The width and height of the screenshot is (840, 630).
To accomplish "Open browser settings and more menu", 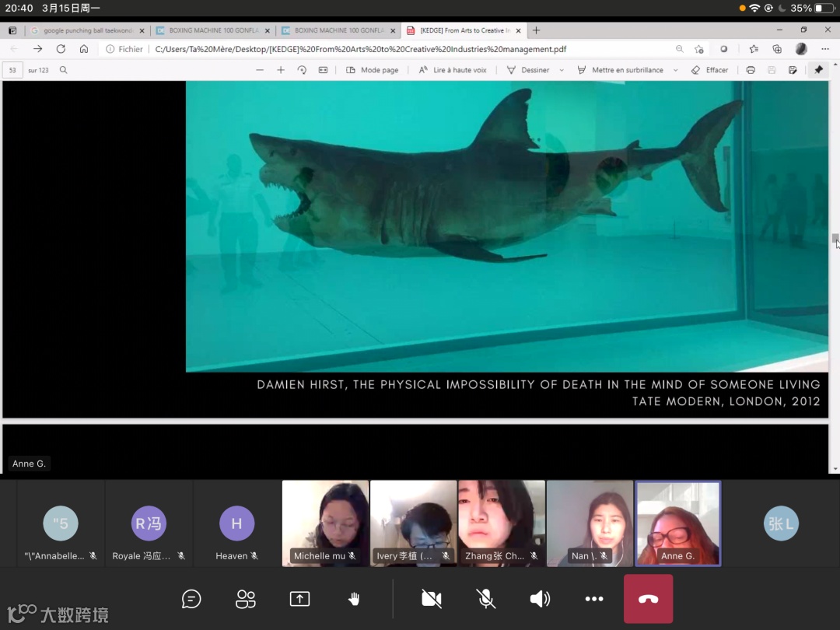I will pyautogui.click(x=825, y=49).
